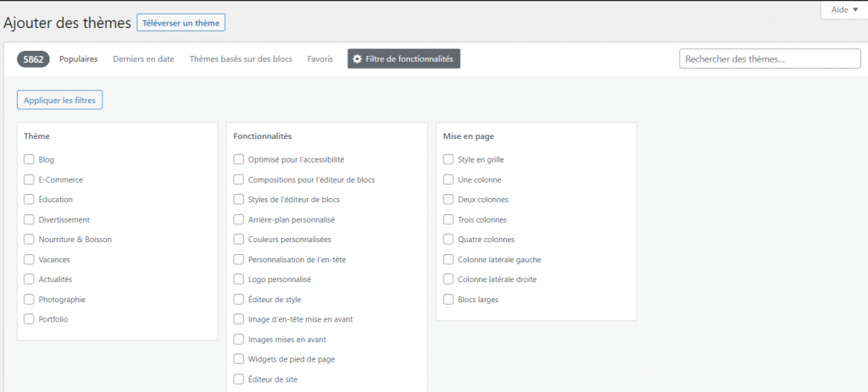Select the Portfolio checkbox
Viewport: 868px width, 392px height.
point(29,318)
